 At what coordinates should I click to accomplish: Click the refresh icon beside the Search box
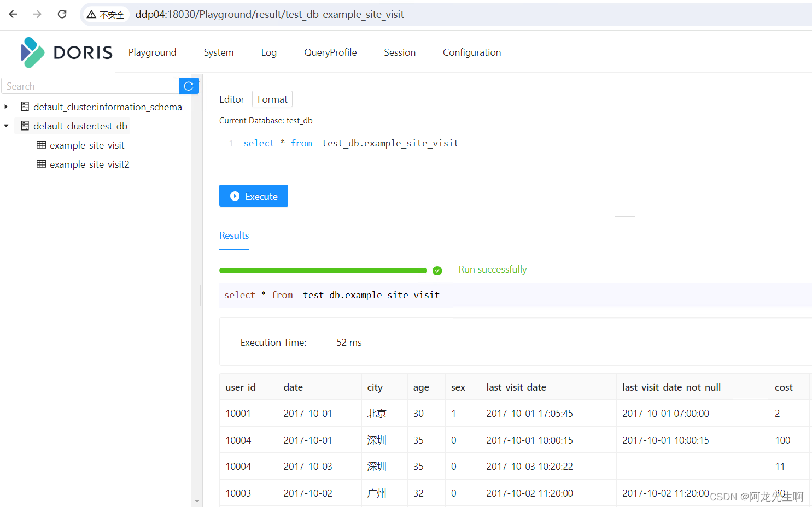(x=189, y=86)
